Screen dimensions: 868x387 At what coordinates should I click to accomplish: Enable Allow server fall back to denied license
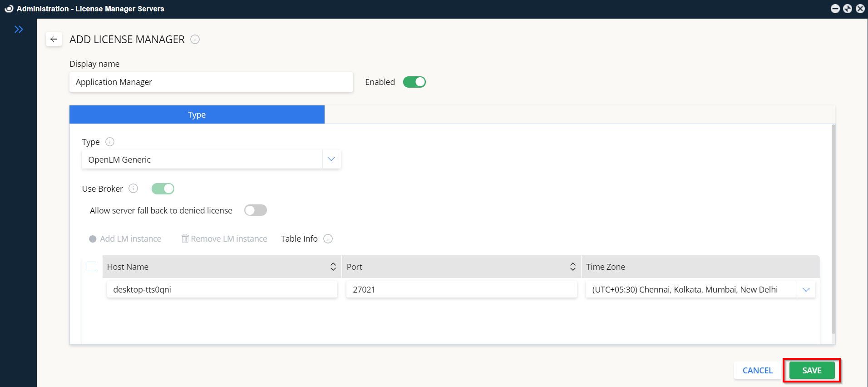pos(255,210)
